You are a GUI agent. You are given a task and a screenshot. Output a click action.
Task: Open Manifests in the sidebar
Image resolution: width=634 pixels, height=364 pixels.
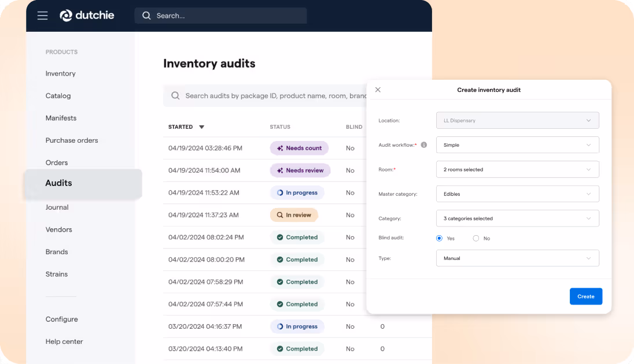61,118
